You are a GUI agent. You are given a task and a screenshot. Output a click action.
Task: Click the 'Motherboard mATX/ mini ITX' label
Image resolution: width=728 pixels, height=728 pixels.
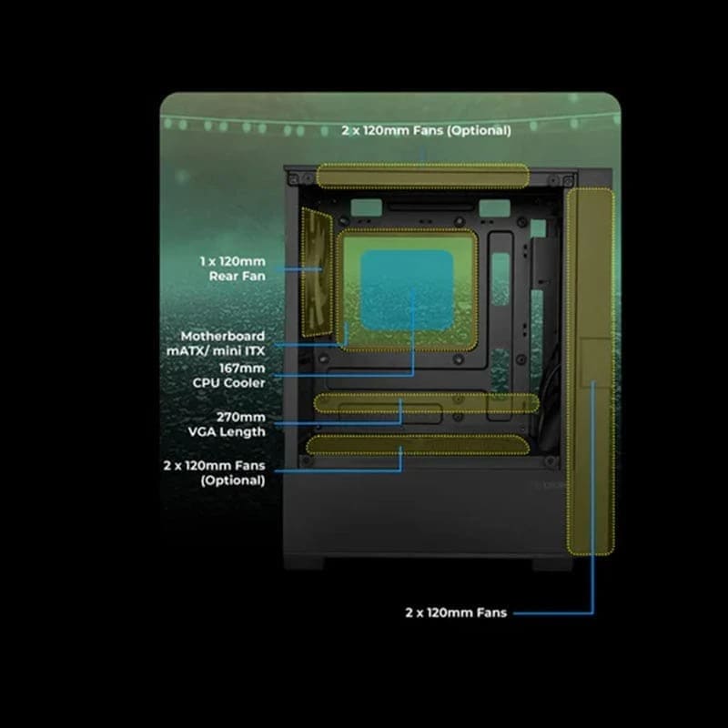216,344
